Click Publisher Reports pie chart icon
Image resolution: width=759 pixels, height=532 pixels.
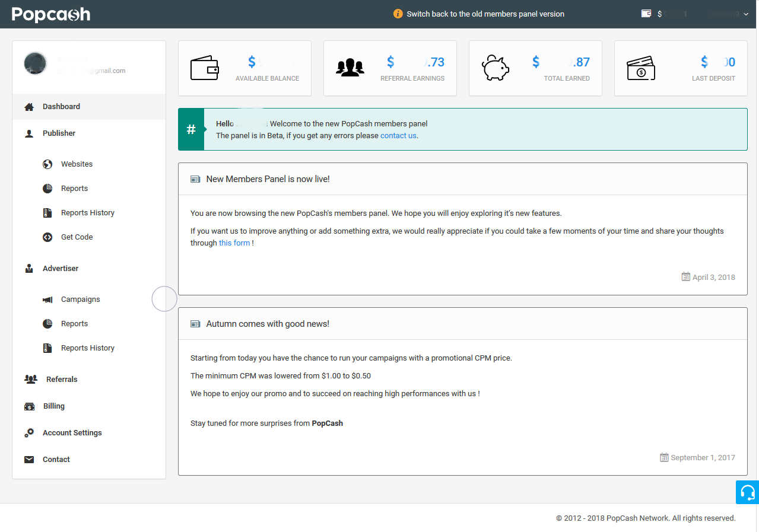coord(47,189)
